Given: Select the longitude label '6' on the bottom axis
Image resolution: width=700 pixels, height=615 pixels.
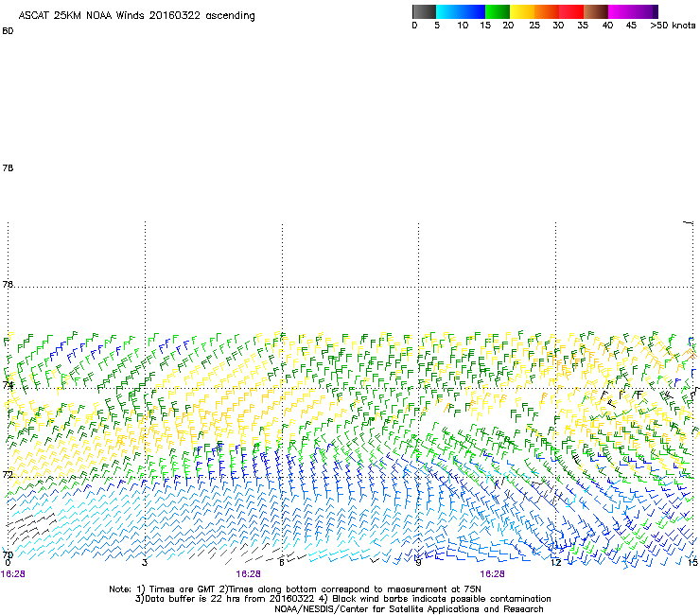Looking at the screenshot, I should [x=282, y=563].
